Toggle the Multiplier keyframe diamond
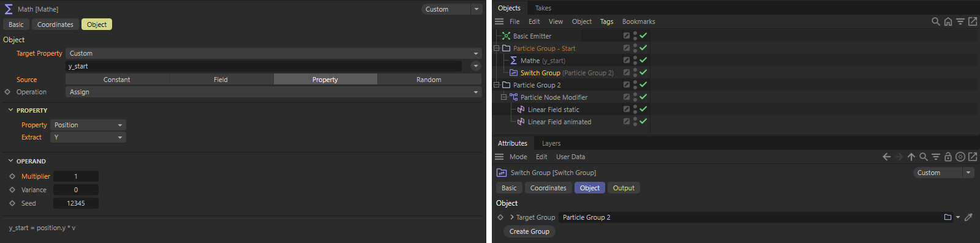Image resolution: width=980 pixels, height=243 pixels. tap(12, 176)
